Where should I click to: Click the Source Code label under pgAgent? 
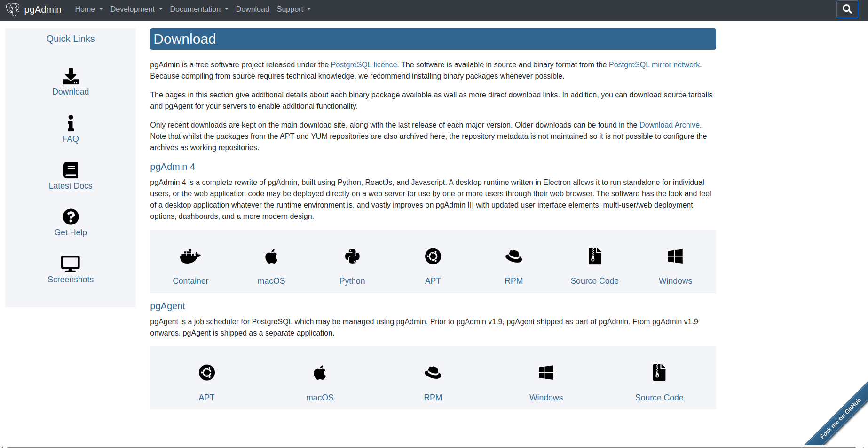[x=659, y=398]
